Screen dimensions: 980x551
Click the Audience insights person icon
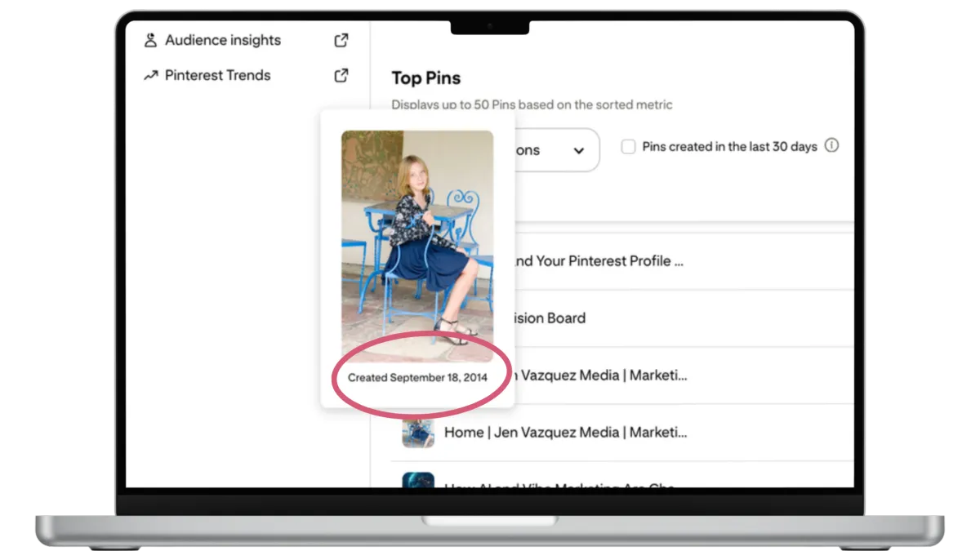point(150,40)
